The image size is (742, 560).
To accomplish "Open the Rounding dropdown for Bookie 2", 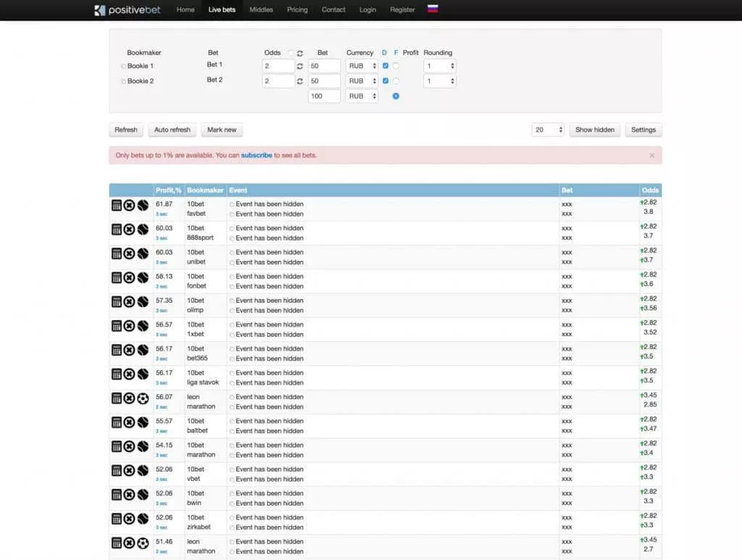I will [440, 81].
